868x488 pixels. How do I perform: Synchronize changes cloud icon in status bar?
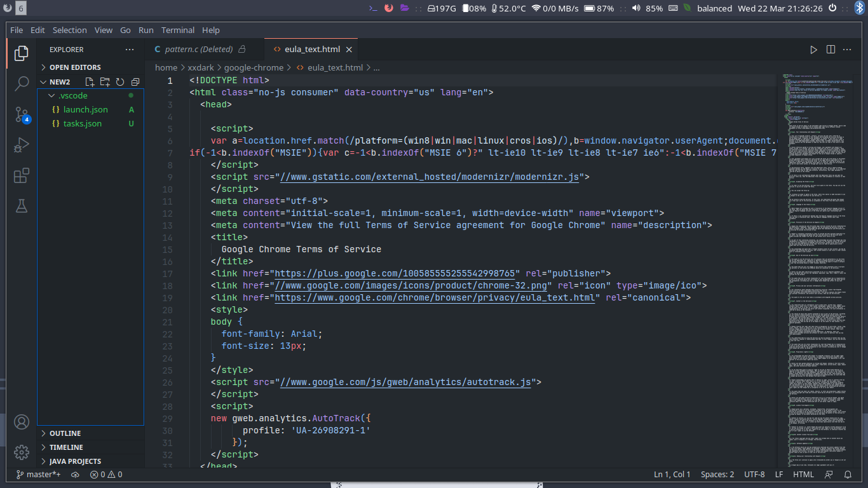coord(75,475)
